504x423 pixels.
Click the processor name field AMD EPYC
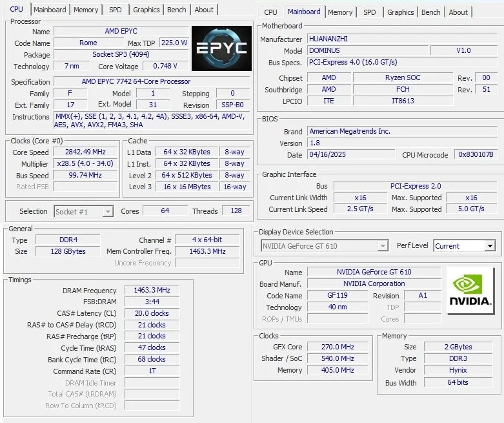point(121,31)
